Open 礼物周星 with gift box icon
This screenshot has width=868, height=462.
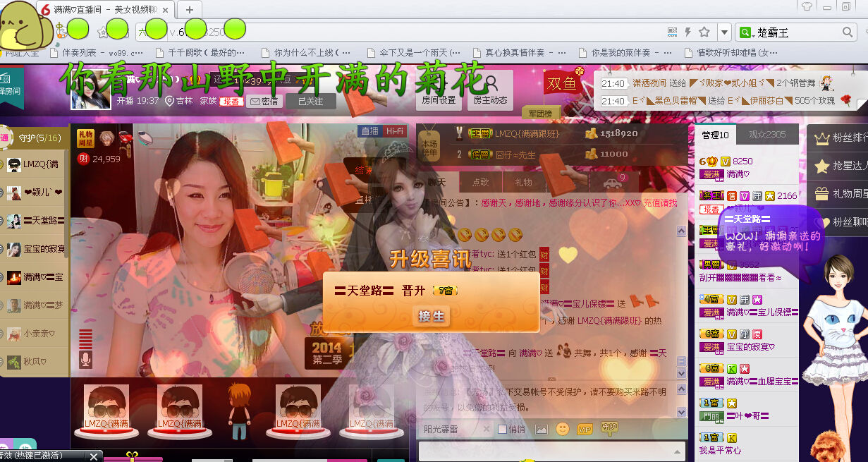coord(839,193)
